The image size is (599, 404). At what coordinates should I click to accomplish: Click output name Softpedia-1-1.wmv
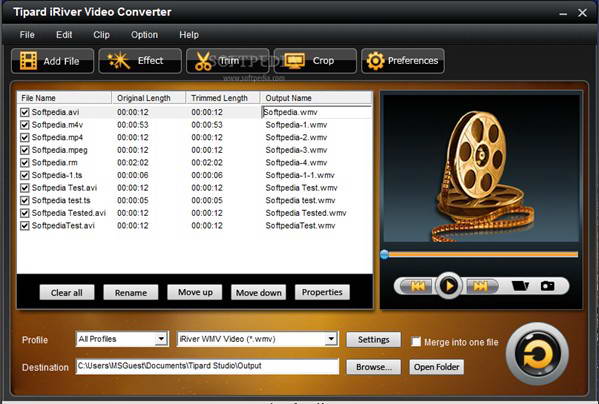click(300, 175)
